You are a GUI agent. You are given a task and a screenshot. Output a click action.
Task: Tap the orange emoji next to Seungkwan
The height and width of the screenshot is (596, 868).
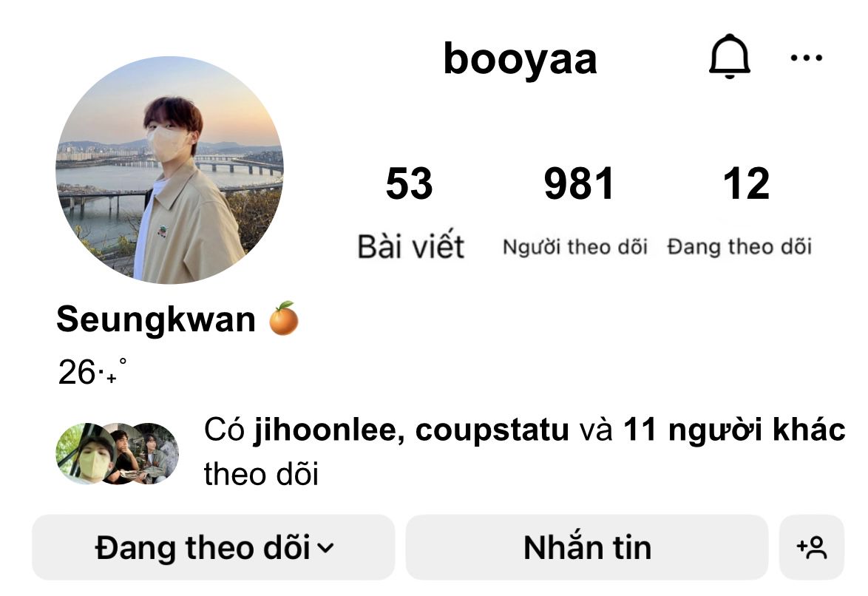283,319
